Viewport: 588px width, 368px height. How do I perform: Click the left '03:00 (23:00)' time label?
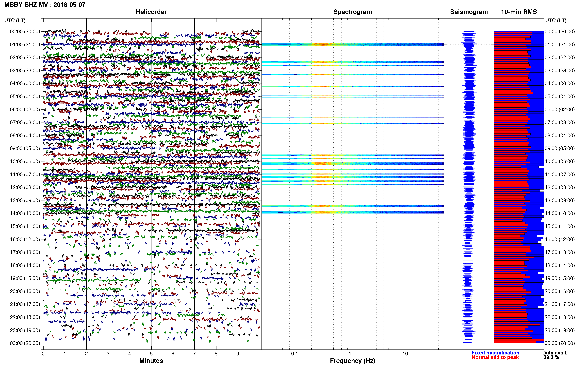click(25, 71)
